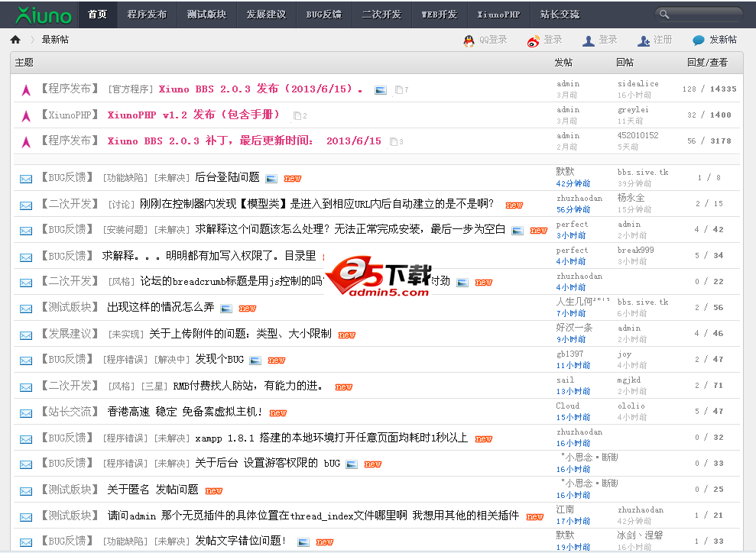Open thread XiunoPHP v1.2 发布
The height and width of the screenshot is (553, 756).
point(194,115)
